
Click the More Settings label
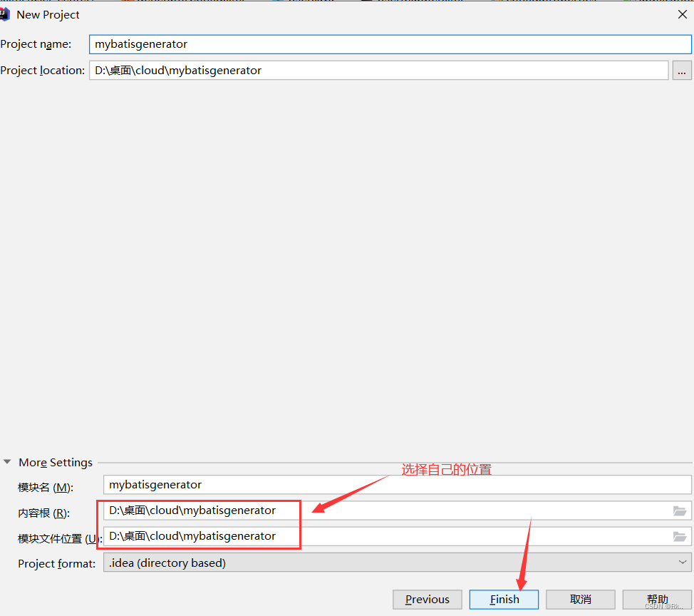click(x=55, y=462)
